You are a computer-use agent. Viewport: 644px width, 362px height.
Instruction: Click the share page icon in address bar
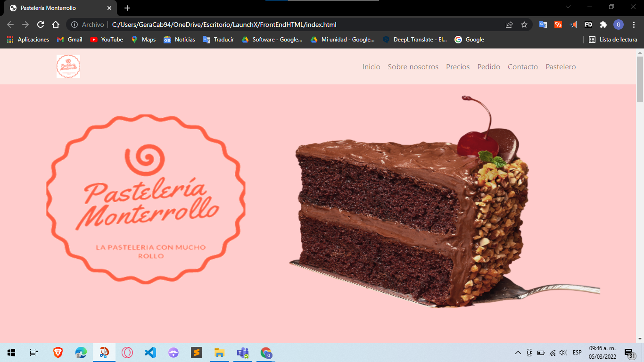click(x=509, y=25)
